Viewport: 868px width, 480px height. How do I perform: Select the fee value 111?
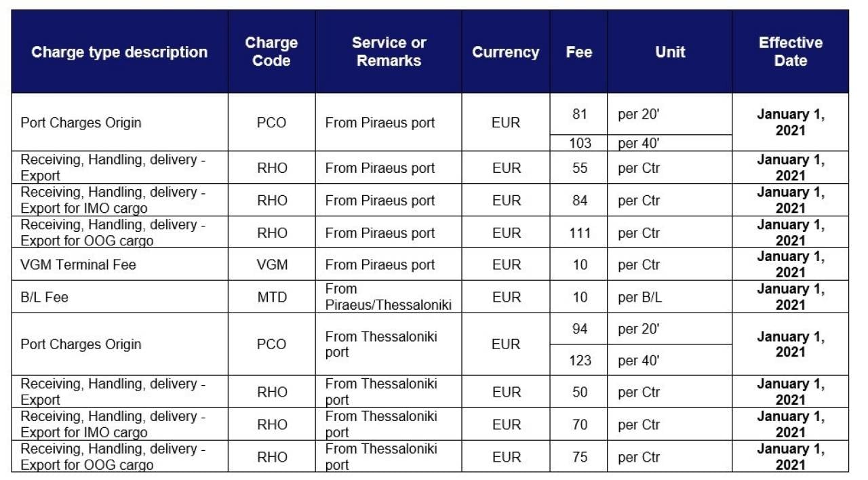(580, 233)
